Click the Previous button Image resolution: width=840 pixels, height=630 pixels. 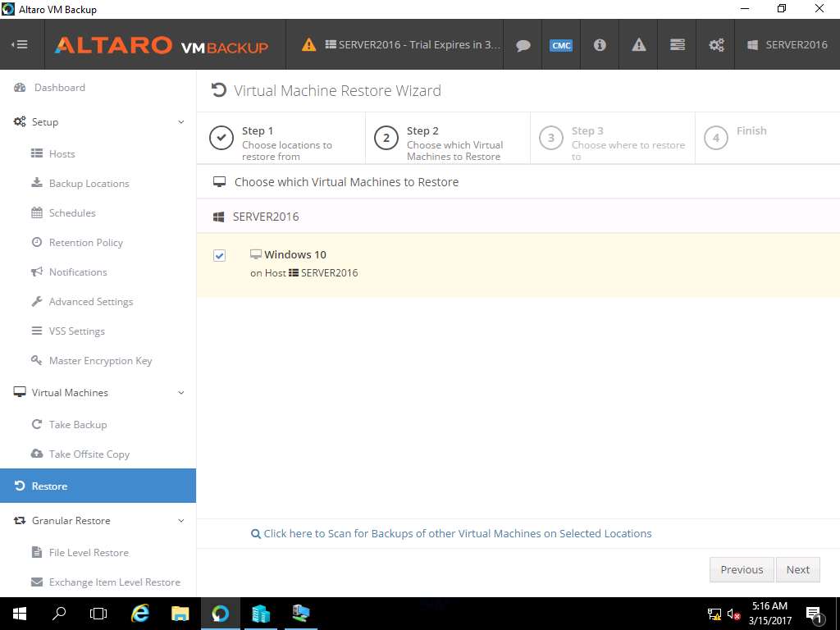point(742,569)
